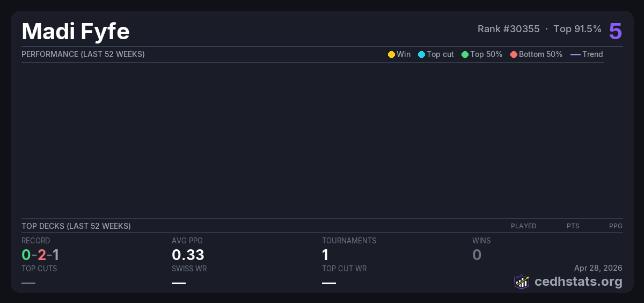Click the cedhstats logo icon

[522, 282]
